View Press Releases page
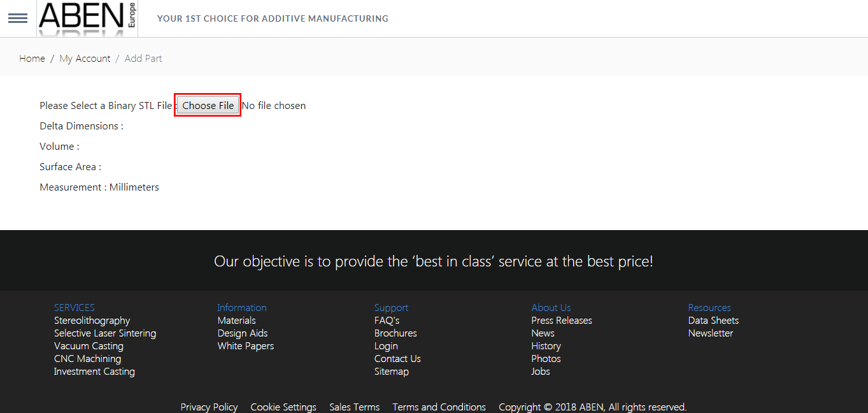 [561, 321]
